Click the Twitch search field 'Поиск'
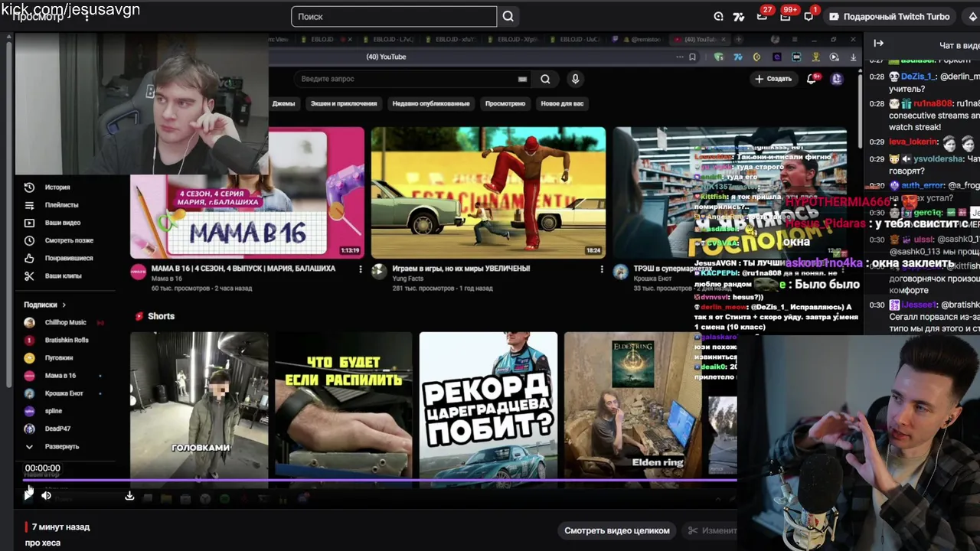 click(x=394, y=16)
